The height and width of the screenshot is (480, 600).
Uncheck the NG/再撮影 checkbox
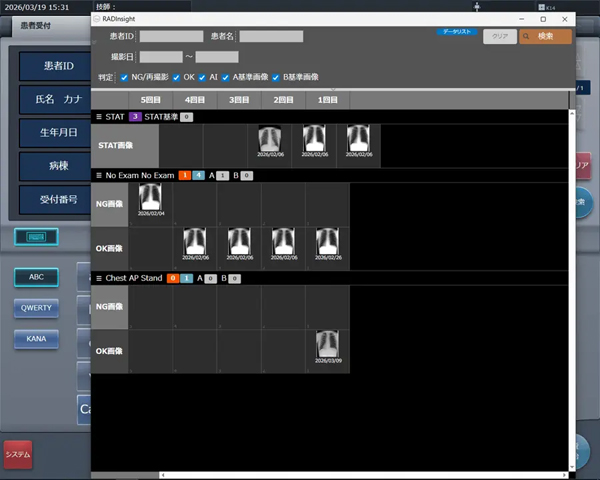tap(124, 76)
